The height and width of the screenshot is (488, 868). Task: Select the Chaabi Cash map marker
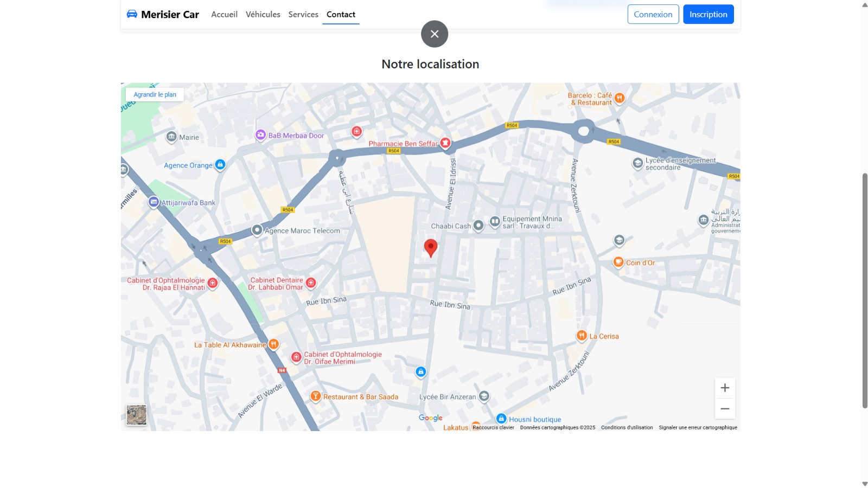(478, 225)
